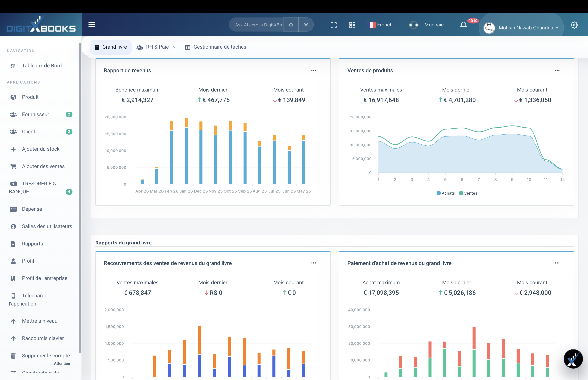
Task: Open the Gestionnaire de taches tab
Action: (x=215, y=47)
